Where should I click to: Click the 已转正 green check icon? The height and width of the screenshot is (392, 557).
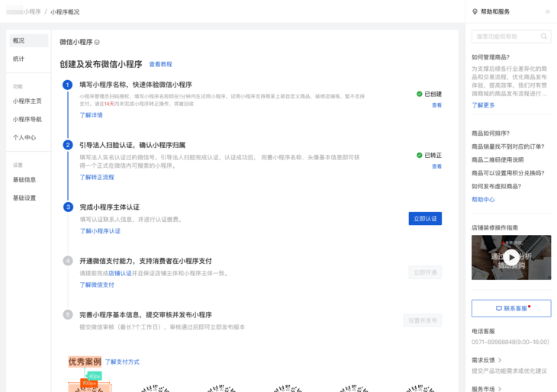[419, 155]
